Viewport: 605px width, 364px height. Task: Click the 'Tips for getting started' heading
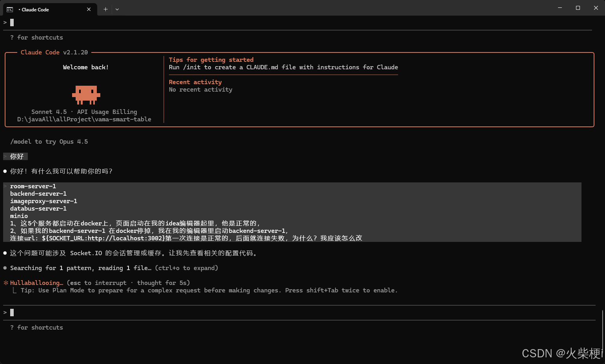click(x=211, y=60)
